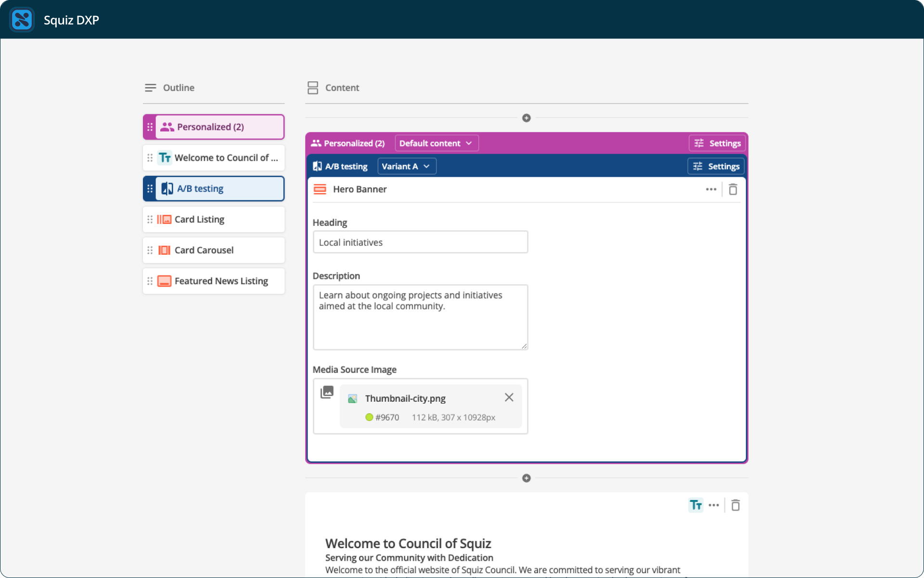Click the drag handle beside Welcome to Council item
This screenshot has width=924, height=578.
coord(150,158)
